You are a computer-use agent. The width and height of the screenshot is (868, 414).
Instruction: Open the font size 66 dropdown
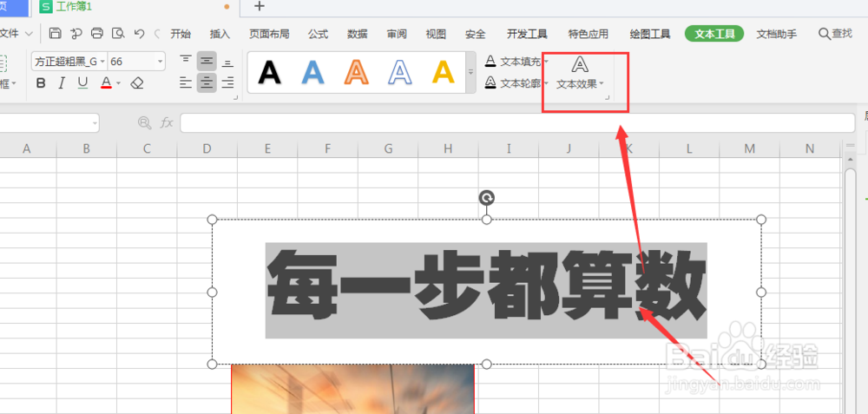[160, 62]
